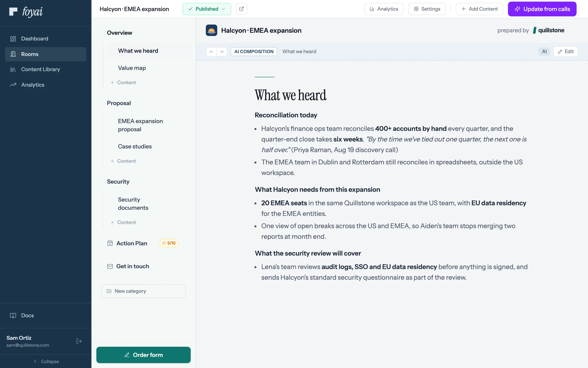Open the Content Library
The height and width of the screenshot is (368, 588).
[46, 69]
